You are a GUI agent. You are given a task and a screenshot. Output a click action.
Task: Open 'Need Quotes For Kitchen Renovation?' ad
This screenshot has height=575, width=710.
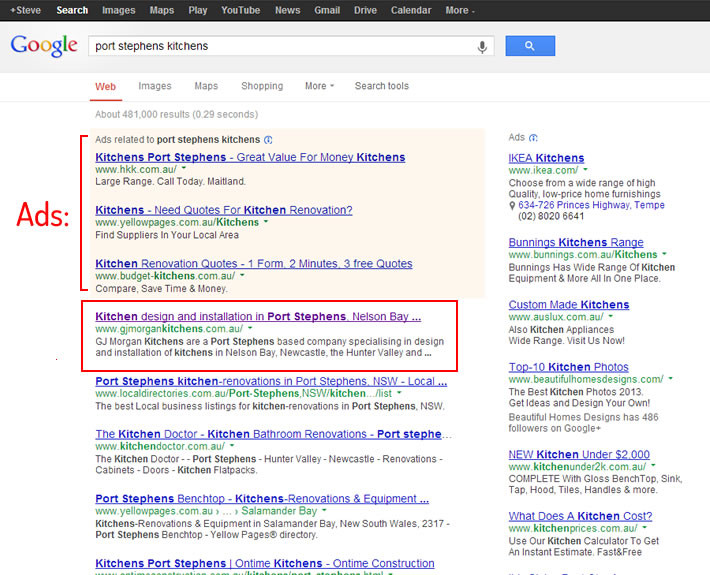point(224,210)
